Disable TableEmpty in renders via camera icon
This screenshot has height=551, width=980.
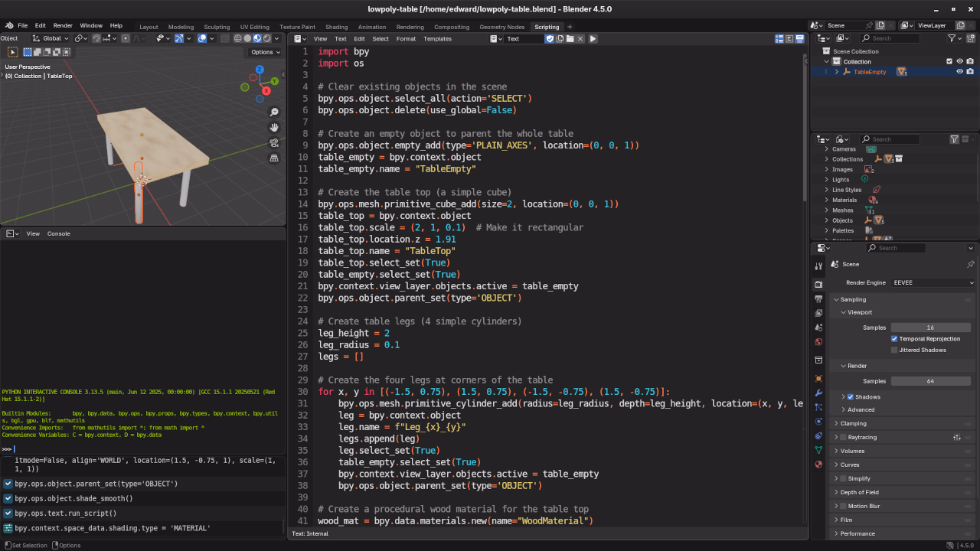(x=970, y=72)
